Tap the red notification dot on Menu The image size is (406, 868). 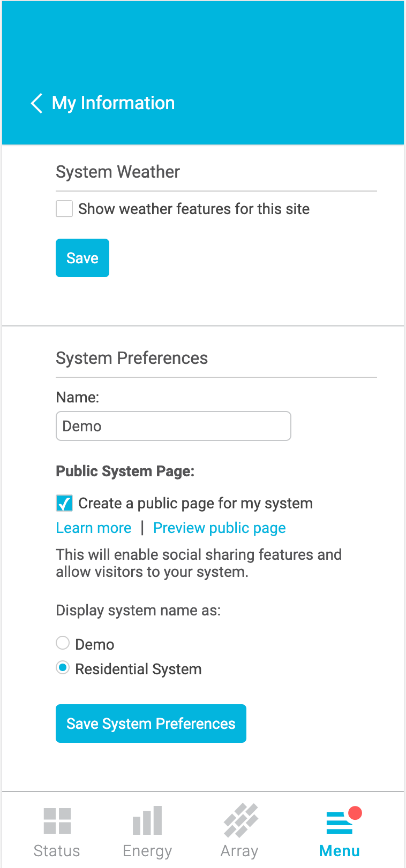tap(355, 812)
